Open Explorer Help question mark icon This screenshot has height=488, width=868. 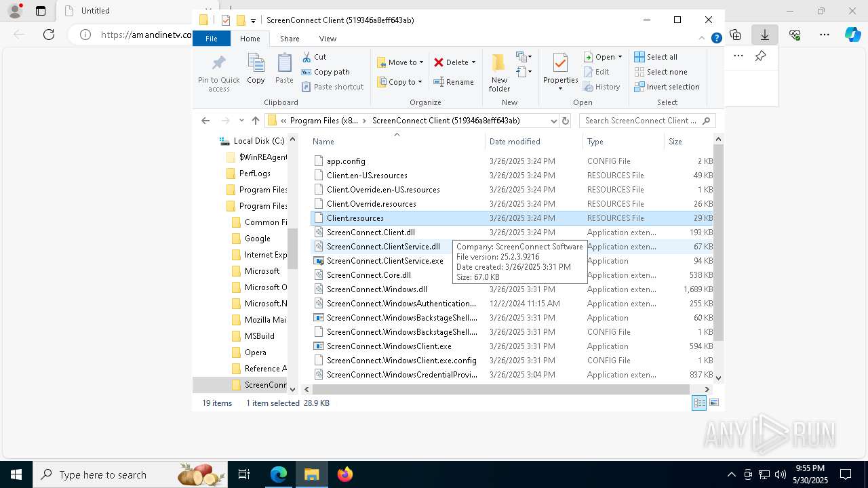[716, 39]
